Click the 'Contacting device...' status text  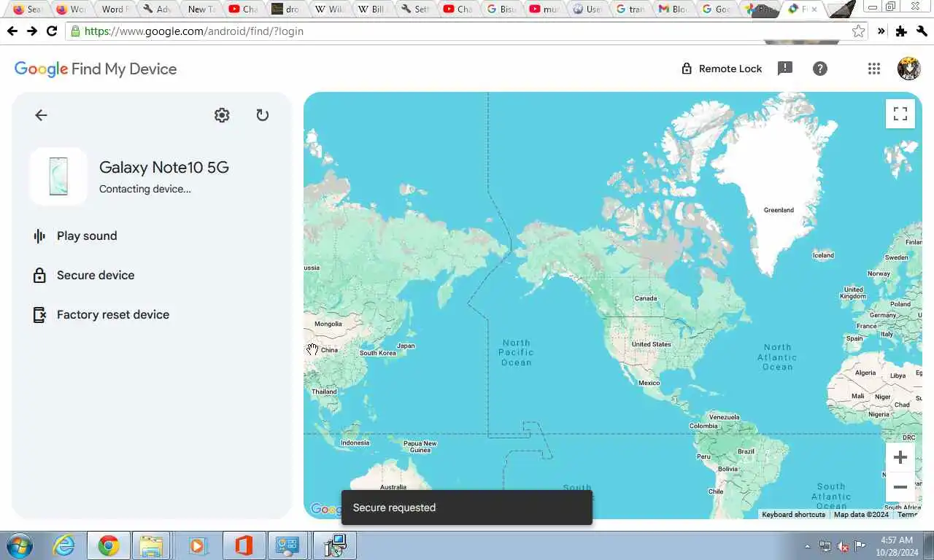pos(145,189)
